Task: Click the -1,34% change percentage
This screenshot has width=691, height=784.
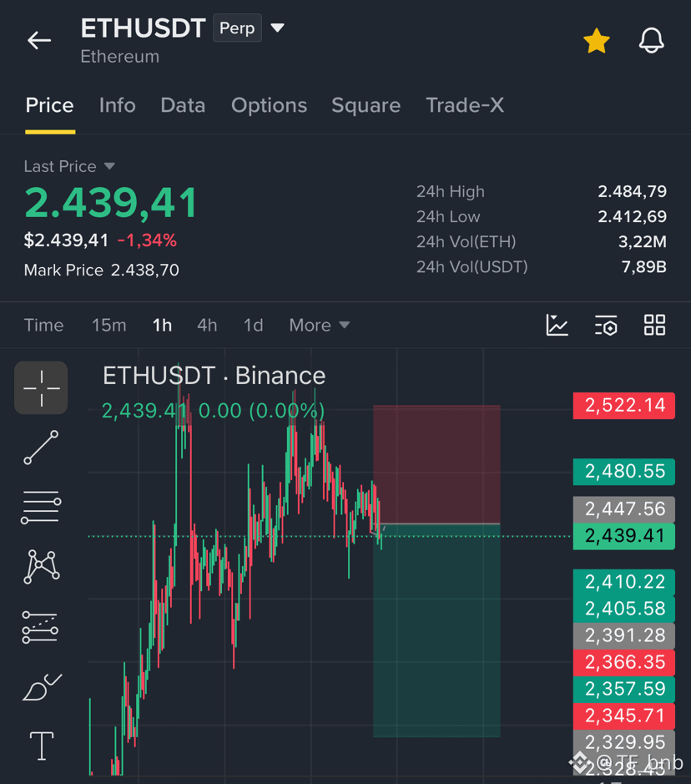Action: pyautogui.click(x=147, y=240)
